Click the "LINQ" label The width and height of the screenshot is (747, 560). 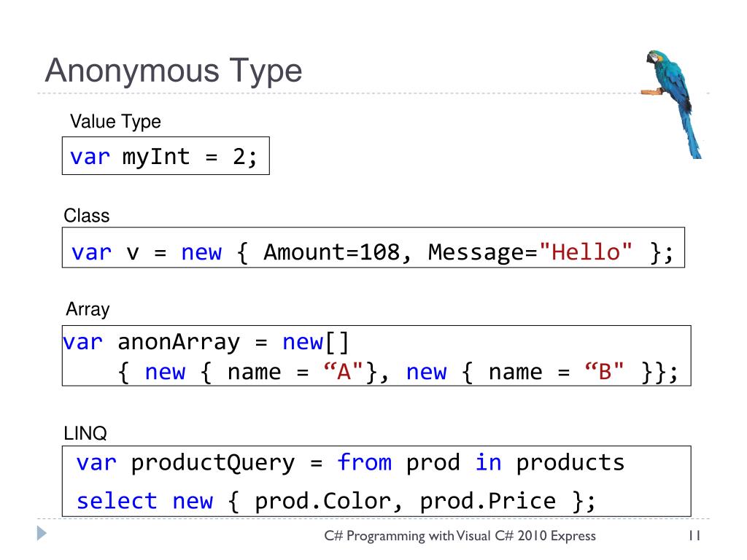coord(85,433)
